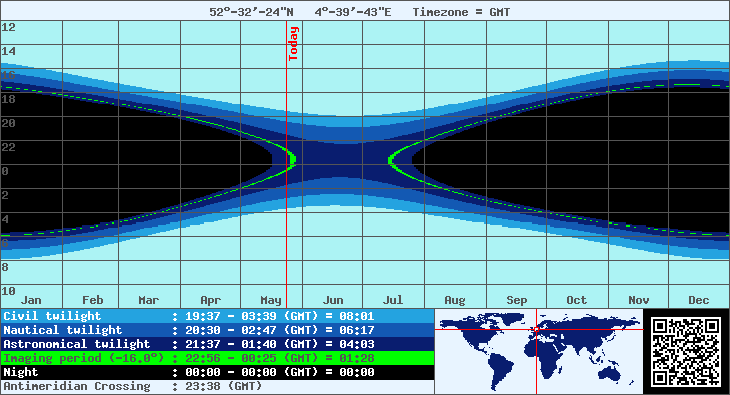730x395 pixels.
Task: Select the Civil twilight legend row
Action: 217,316
